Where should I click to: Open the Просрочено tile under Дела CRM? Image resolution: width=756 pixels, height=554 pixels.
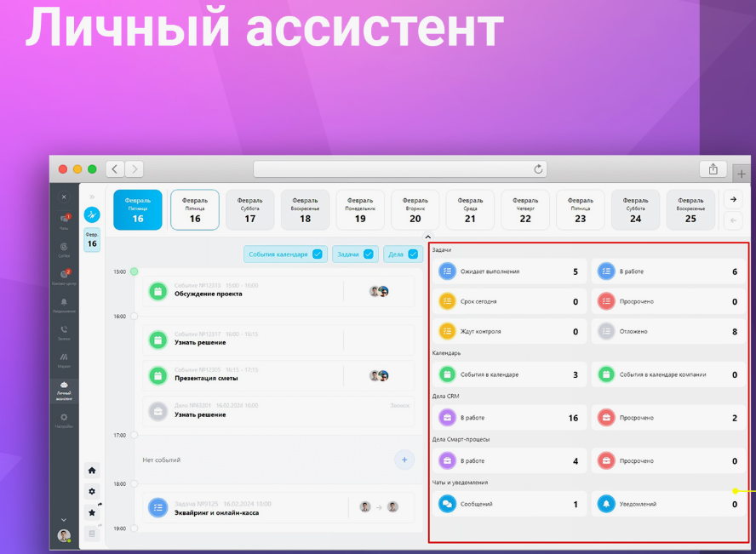pos(667,418)
